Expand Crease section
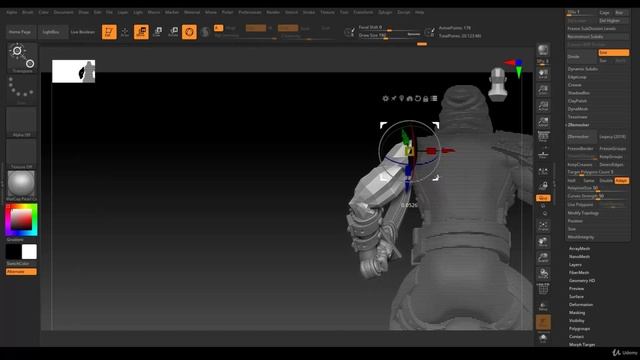 coord(574,85)
